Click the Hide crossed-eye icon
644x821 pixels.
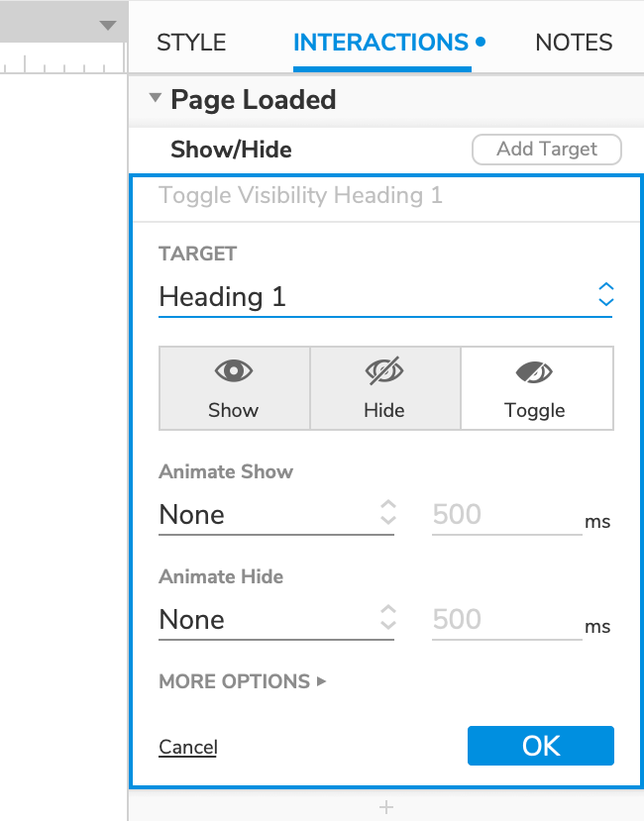click(x=384, y=371)
